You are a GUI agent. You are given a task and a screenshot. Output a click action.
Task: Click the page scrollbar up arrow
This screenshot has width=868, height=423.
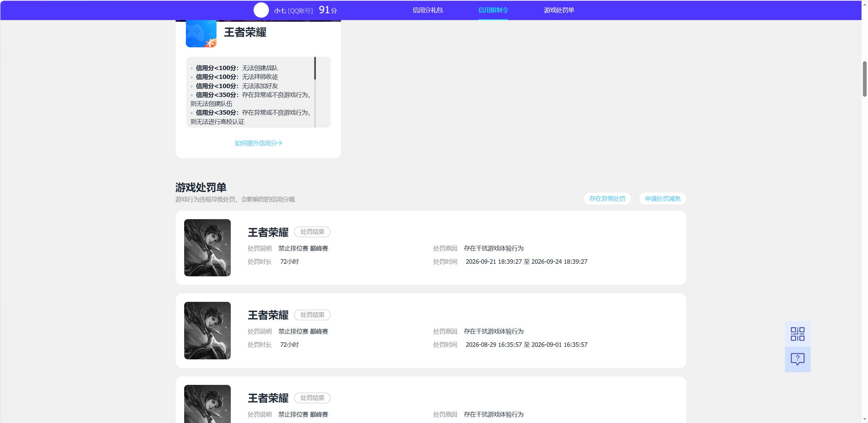[x=865, y=4]
